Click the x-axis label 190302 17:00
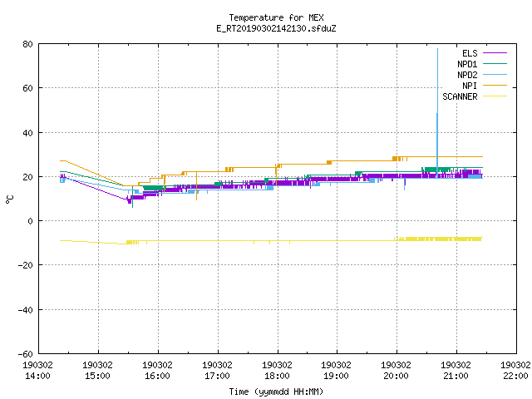This screenshot has width=532, height=399. click(217, 371)
